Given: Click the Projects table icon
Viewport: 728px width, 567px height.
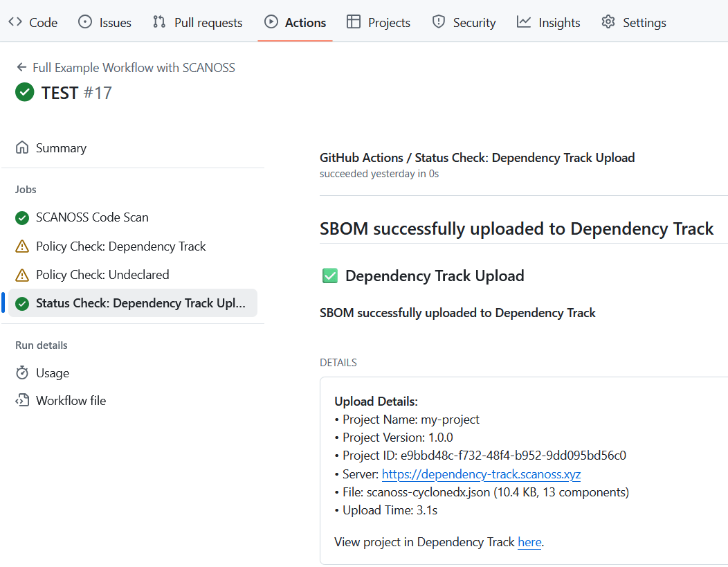Looking at the screenshot, I should 354,22.
